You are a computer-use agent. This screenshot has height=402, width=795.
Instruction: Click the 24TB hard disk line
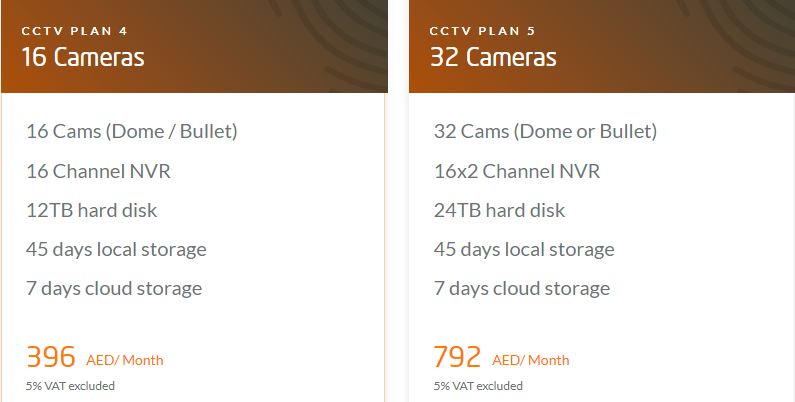point(499,210)
